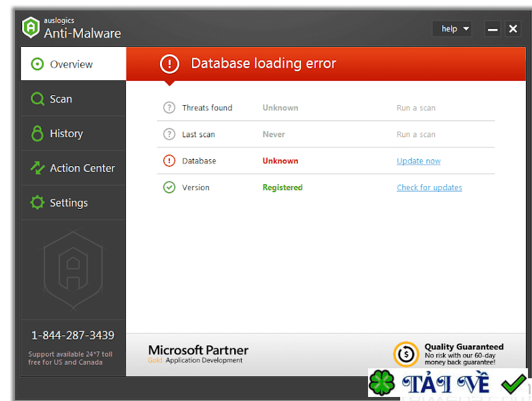Click the Anti-Malware title text
This screenshot has width=532, height=401.
[82, 33]
